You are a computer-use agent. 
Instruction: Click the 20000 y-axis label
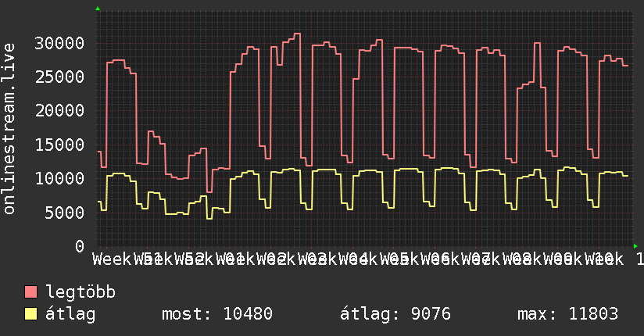point(59,110)
